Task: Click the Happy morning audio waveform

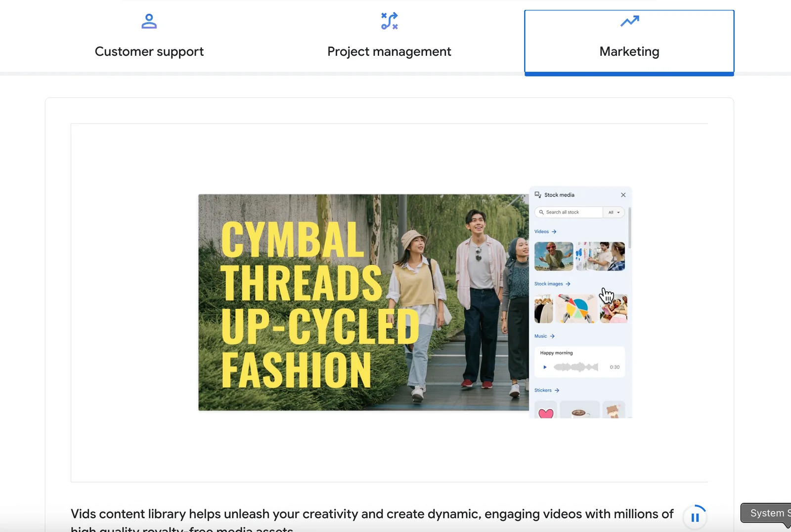Action: pyautogui.click(x=575, y=367)
